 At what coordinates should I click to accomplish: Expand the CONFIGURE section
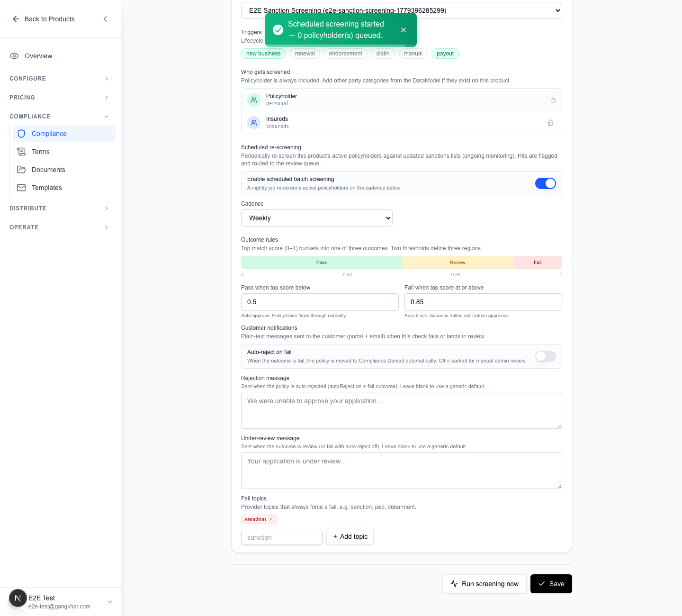click(x=60, y=79)
